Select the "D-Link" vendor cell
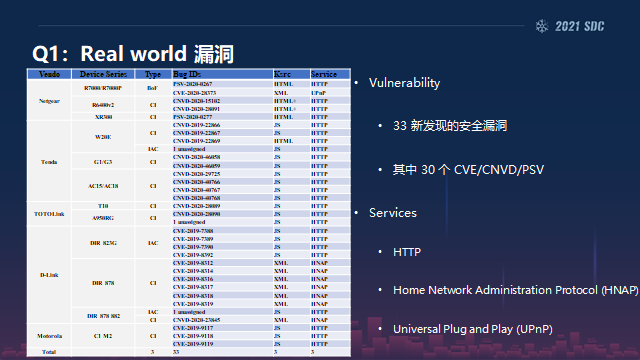The width and height of the screenshot is (640, 360). click(x=49, y=275)
